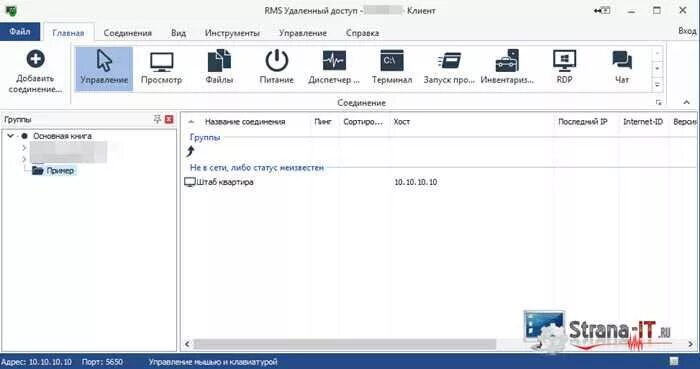Collapse Не в сети section header

click(x=257, y=168)
